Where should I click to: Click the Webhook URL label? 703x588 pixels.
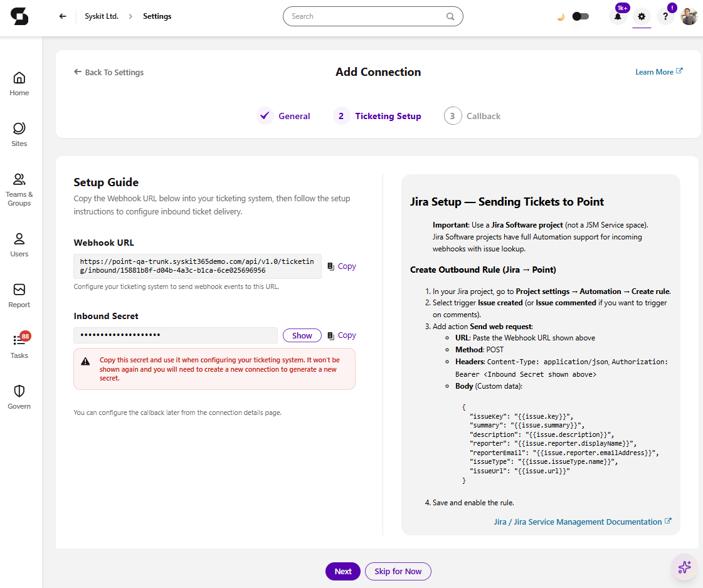tap(104, 243)
